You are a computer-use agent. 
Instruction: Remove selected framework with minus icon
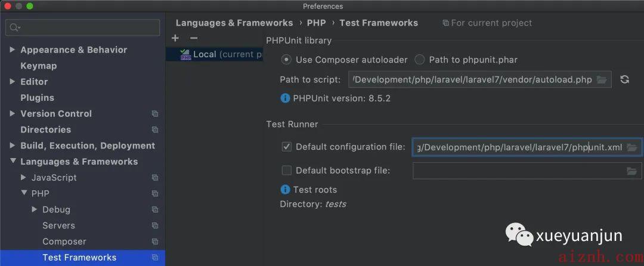click(194, 38)
